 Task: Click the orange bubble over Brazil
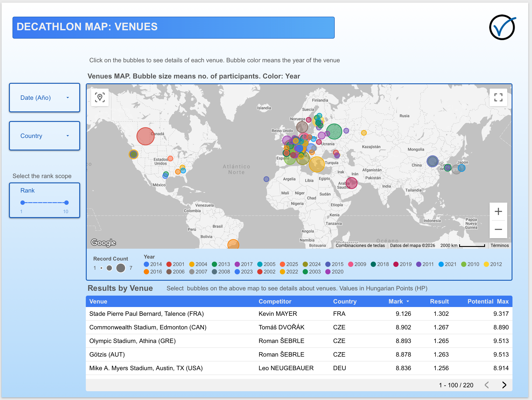click(x=233, y=244)
